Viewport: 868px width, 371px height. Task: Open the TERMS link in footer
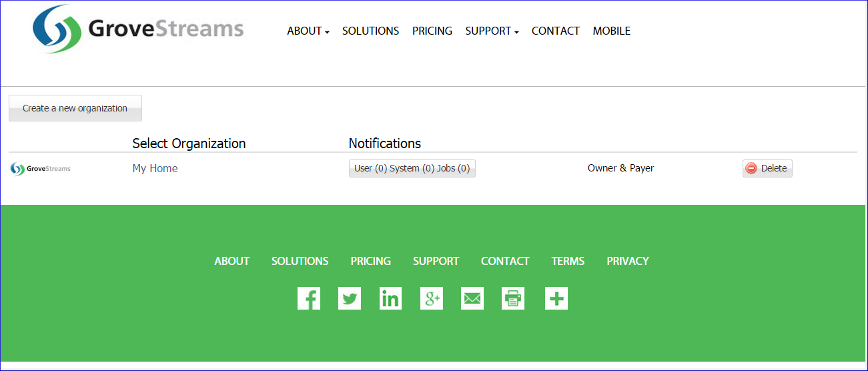click(x=568, y=261)
